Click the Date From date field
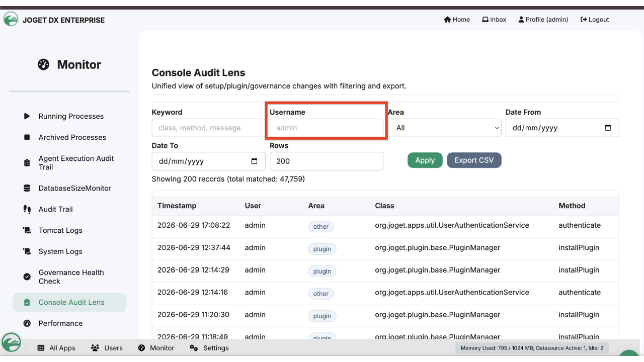 pyautogui.click(x=562, y=128)
